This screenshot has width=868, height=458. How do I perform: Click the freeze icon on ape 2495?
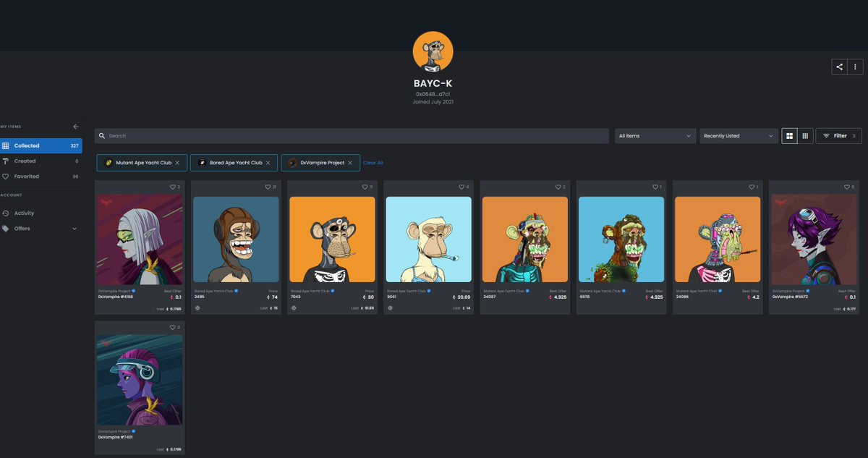coord(197,308)
